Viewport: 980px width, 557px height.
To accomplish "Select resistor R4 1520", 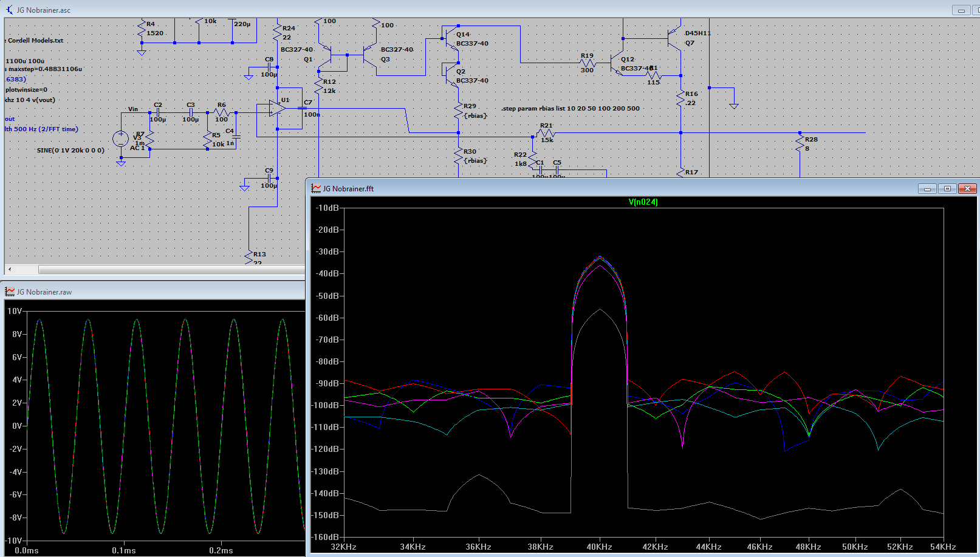I will pyautogui.click(x=142, y=29).
